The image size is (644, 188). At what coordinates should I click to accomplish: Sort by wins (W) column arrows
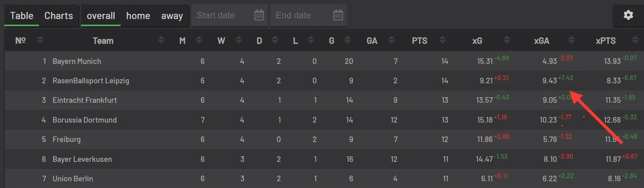[237, 41]
